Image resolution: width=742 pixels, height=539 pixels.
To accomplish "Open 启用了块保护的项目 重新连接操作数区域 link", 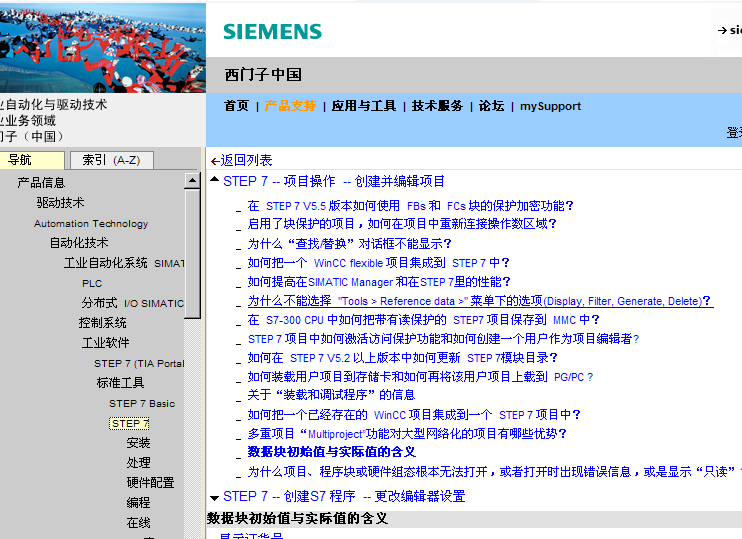I will (402, 224).
